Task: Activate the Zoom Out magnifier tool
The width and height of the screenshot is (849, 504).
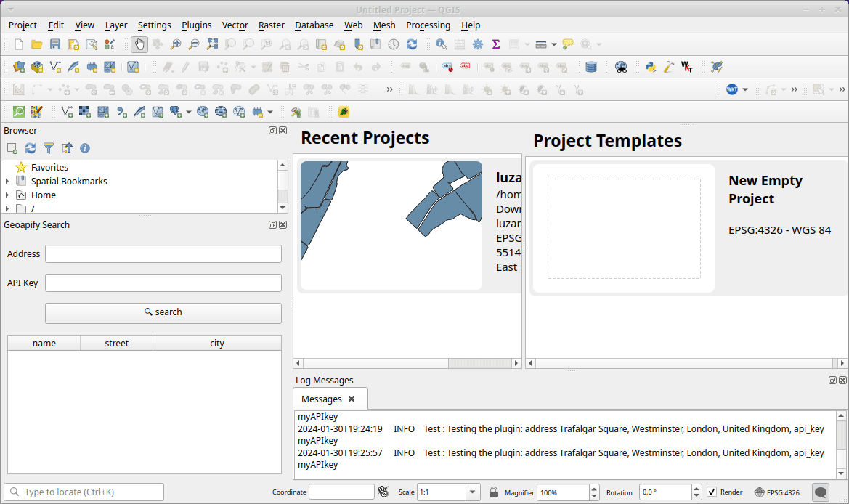Action: tap(193, 44)
